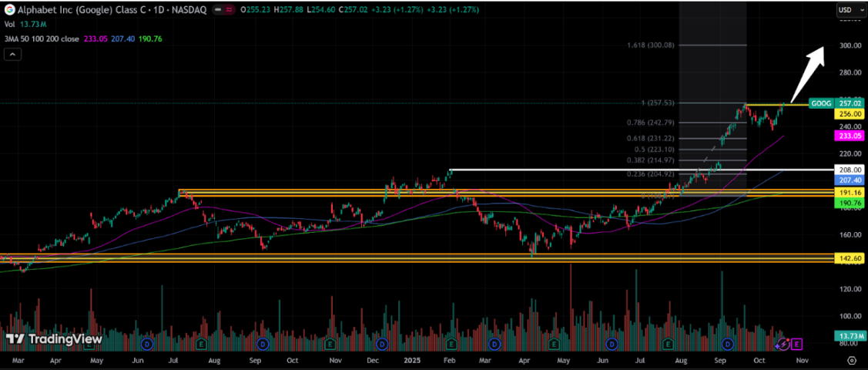Toggle the red wavy data-mode indicator
The width and height of the screenshot is (868, 370).
pyautogui.click(x=231, y=10)
